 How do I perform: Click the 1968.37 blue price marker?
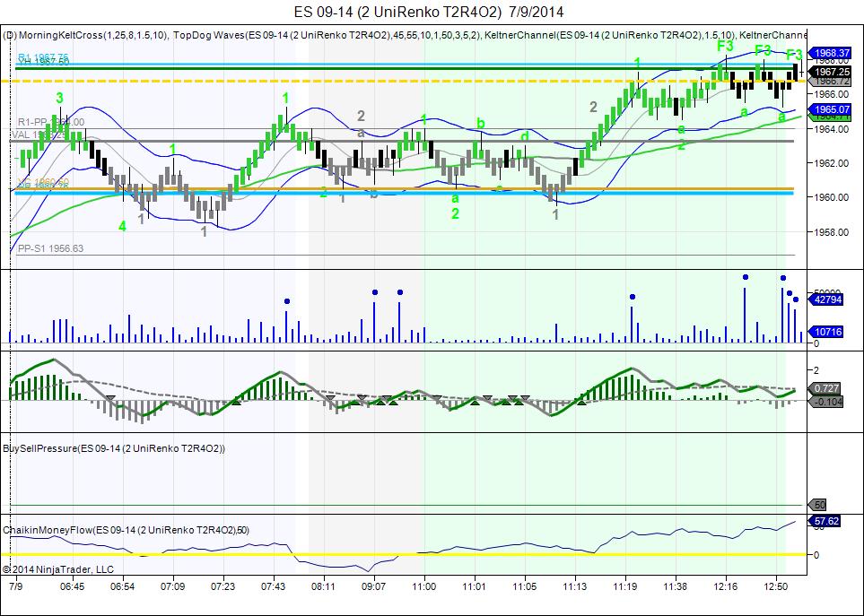click(x=829, y=54)
